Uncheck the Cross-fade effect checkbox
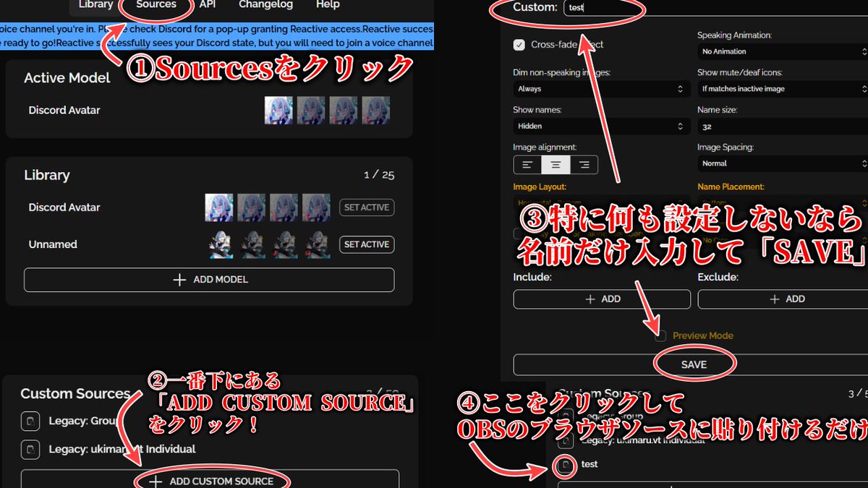868x488 pixels. click(519, 44)
